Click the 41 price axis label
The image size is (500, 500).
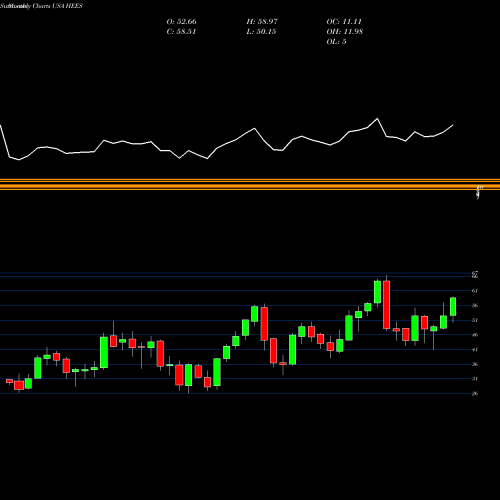(475, 349)
